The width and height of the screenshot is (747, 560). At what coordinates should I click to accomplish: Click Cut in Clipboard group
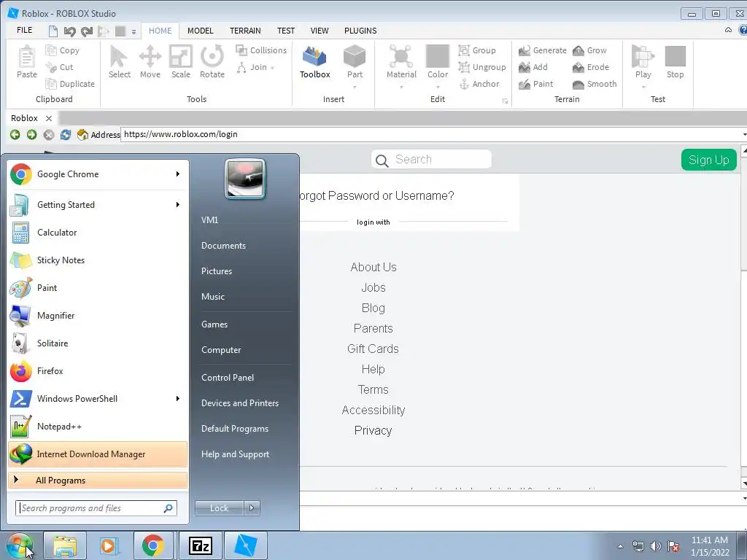(60, 67)
